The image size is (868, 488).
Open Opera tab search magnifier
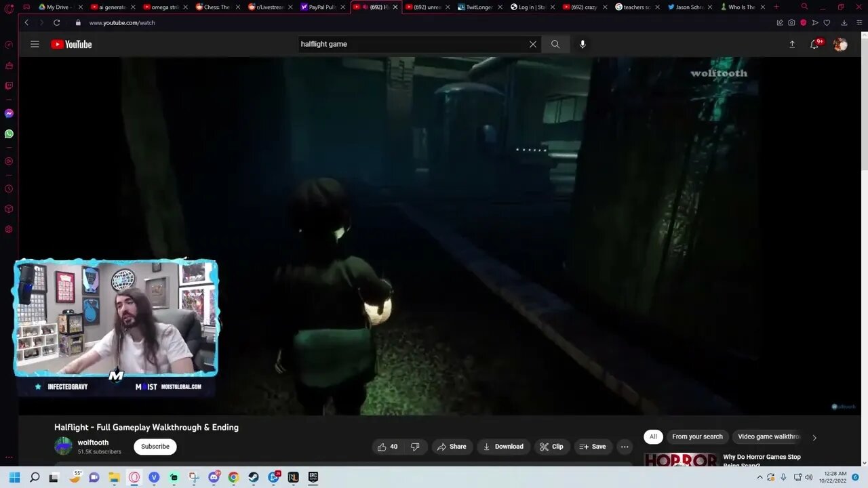tap(804, 7)
